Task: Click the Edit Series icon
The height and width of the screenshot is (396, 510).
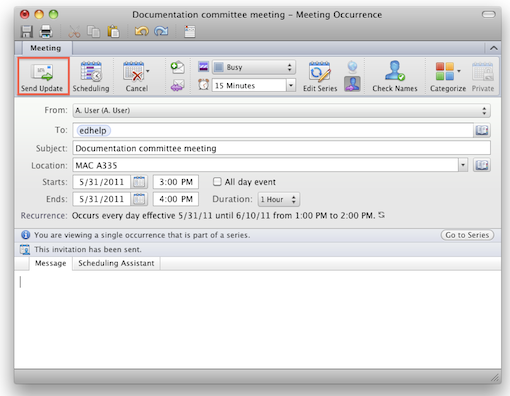Action: tap(320, 71)
